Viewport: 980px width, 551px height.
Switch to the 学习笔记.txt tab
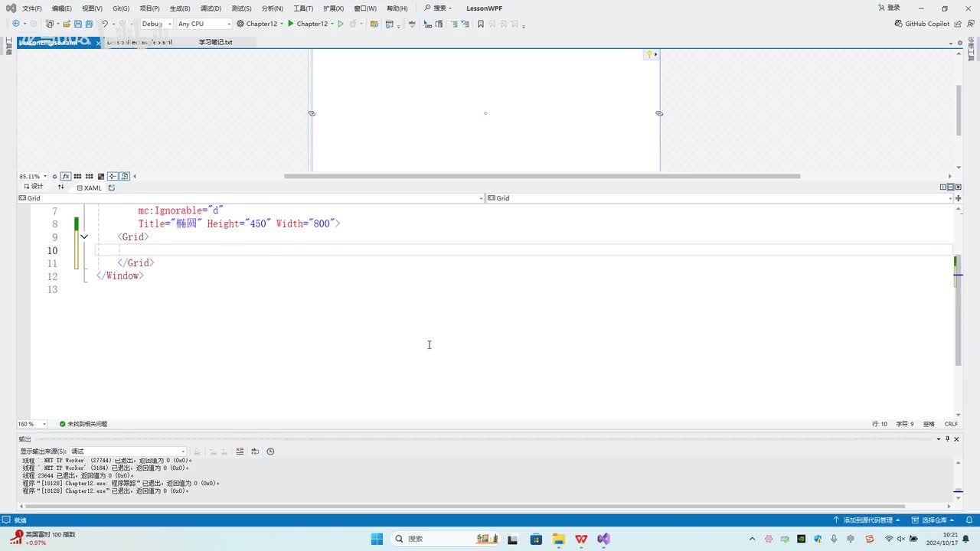(x=215, y=42)
